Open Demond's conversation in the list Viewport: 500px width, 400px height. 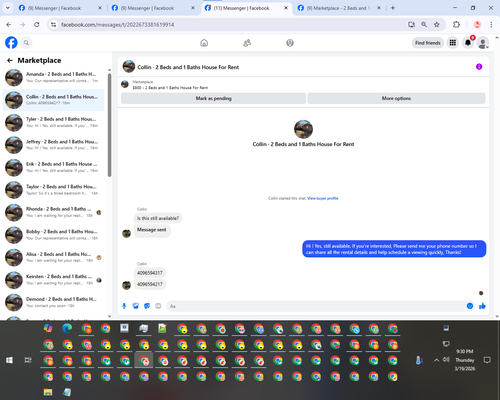(53, 302)
